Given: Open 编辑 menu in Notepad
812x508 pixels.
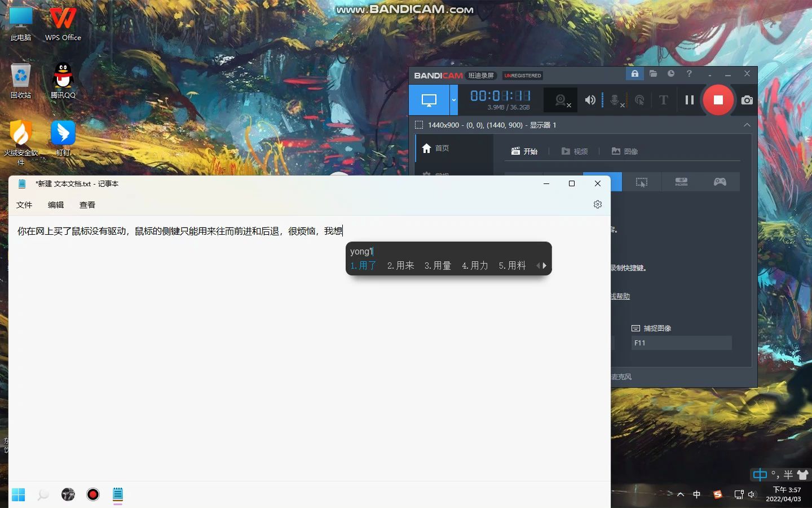Looking at the screenshot, I should coord(56,205).
